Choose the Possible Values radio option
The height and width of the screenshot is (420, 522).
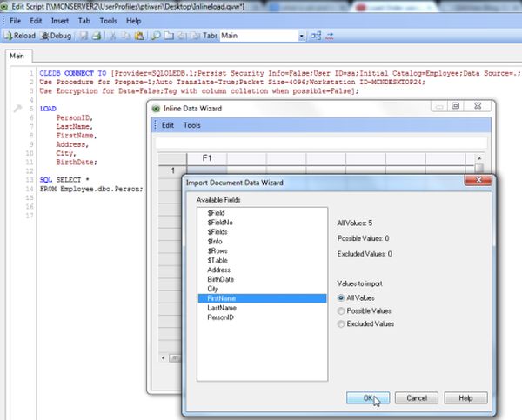click(341, 310)
